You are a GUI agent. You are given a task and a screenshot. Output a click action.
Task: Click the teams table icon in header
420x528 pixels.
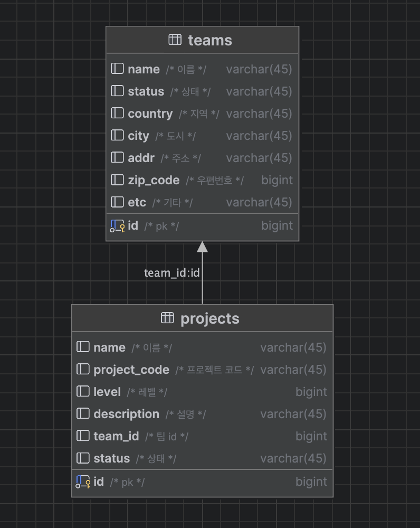click(x=175, y=40)
